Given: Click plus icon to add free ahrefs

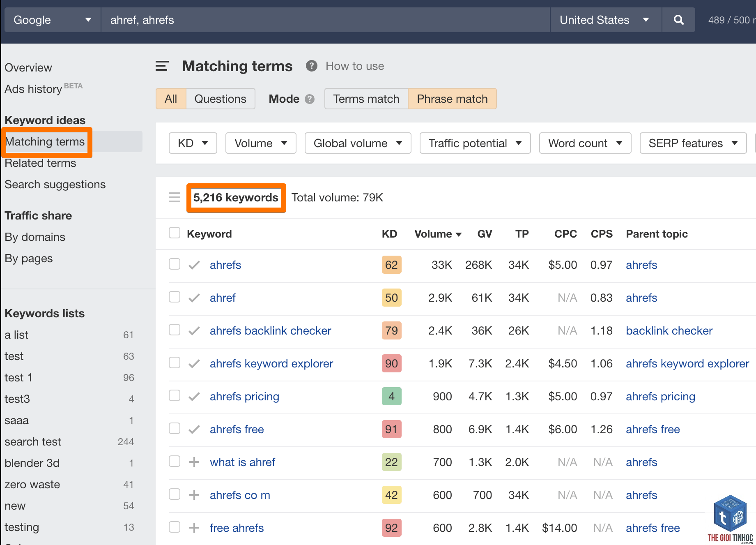Looking at the screenshot, I should 194,528.
